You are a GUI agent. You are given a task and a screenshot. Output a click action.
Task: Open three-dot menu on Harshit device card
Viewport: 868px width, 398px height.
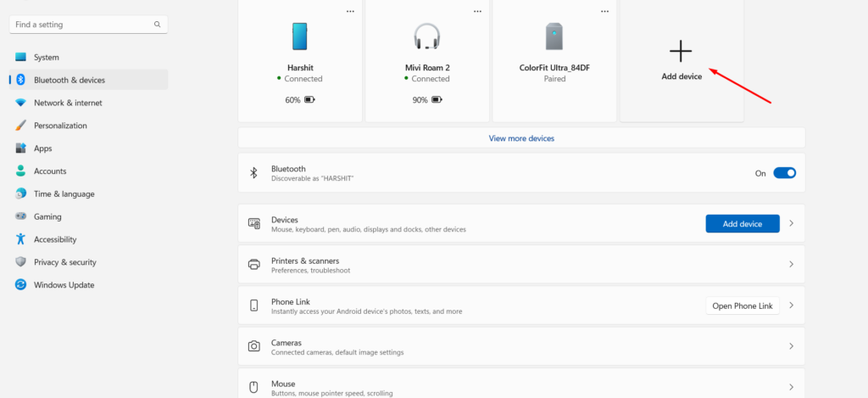tap(350, 11)
